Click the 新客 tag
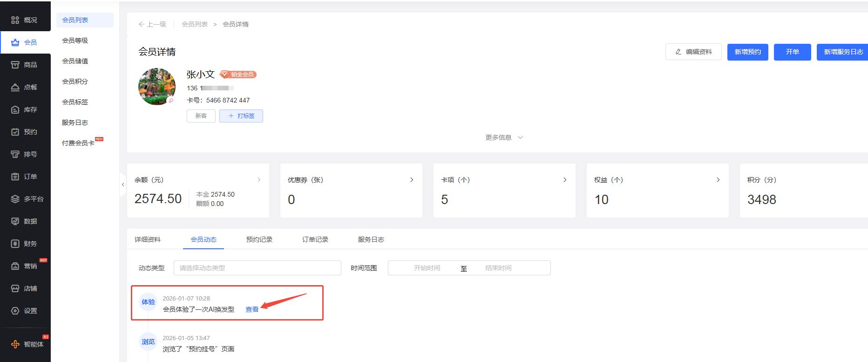This screenshot has width=868, height=362. (x=201, y=116)
